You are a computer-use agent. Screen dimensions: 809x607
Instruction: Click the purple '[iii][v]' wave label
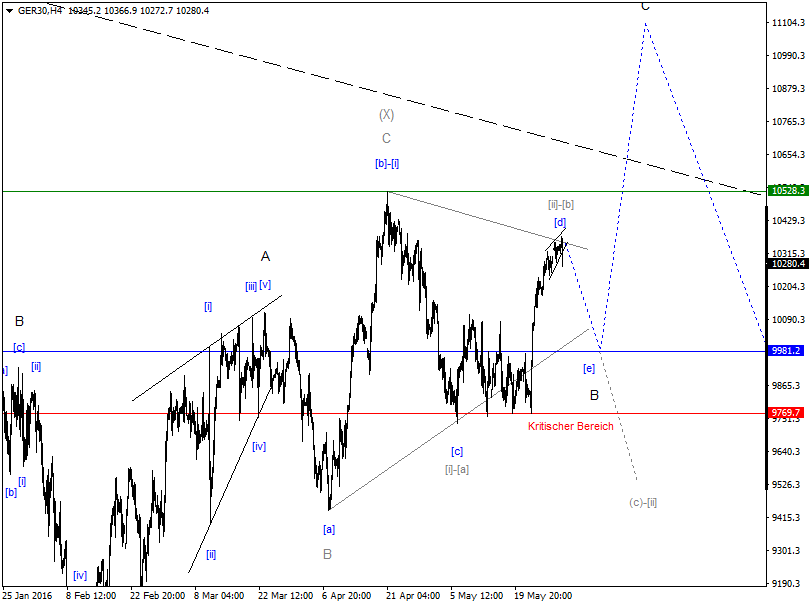[258, 285]
